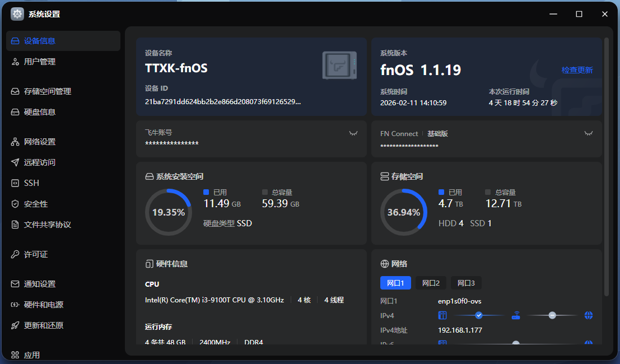This screenshot has width=620, height=364.
Task: Open 远程访问 settings
Action: (63, 162)
